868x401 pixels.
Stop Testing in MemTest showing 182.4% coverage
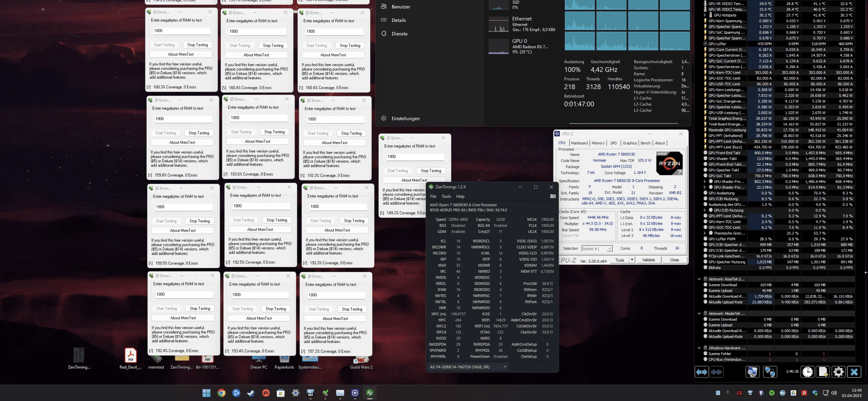(x=200, y=308)
